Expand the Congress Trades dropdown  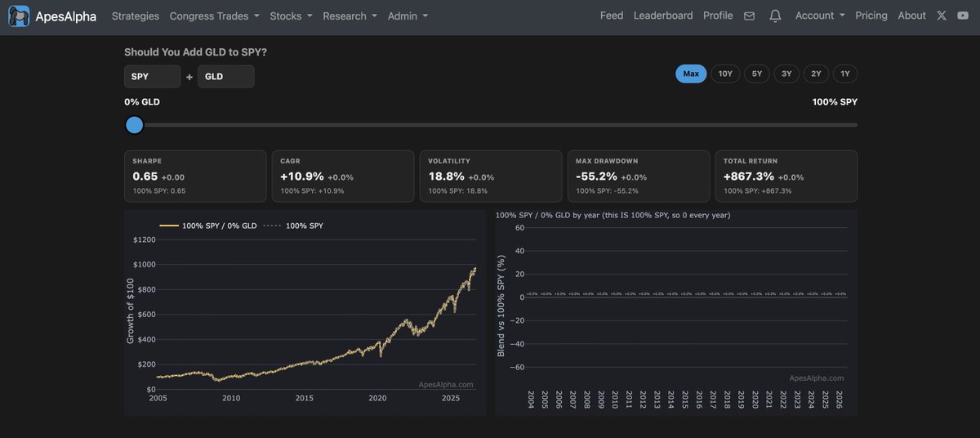(x=214, y=16)
